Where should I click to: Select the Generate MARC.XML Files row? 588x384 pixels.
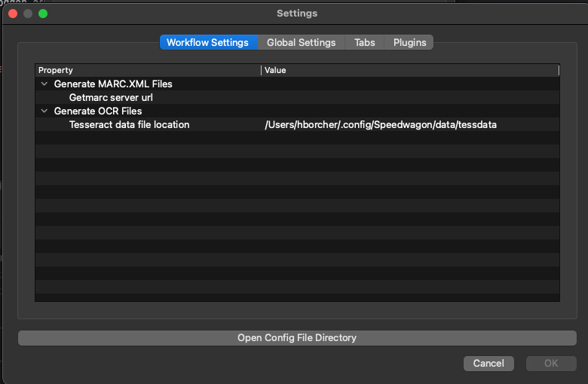coord(297,84)
